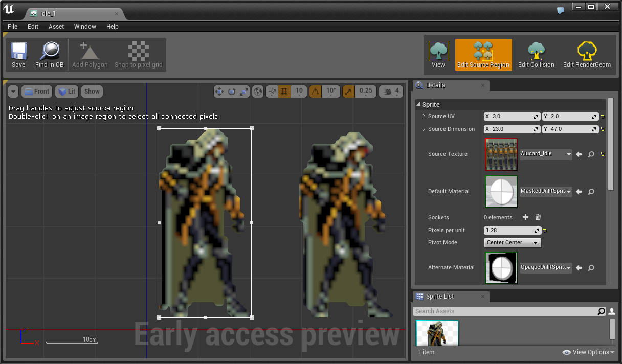The width and height of the screenshot is (622, 364).
Task: Open the Alucard_Idle texture dropdown
Action: point(545,154)
